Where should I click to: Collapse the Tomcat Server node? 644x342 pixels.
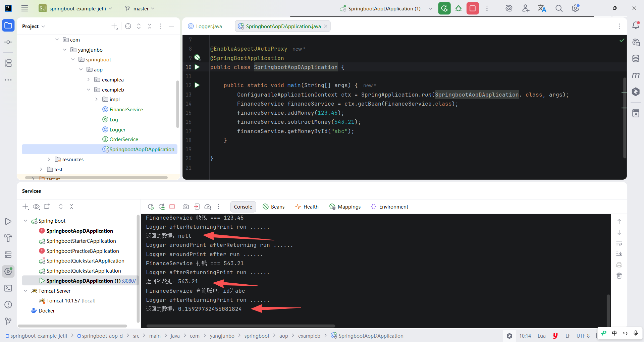[25, 291]
